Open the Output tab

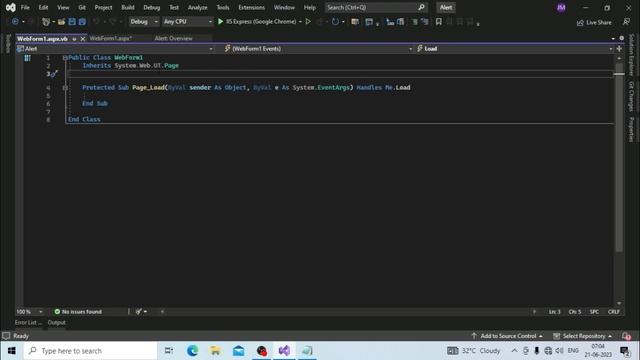pyautogui.click(x=56, y=322)
